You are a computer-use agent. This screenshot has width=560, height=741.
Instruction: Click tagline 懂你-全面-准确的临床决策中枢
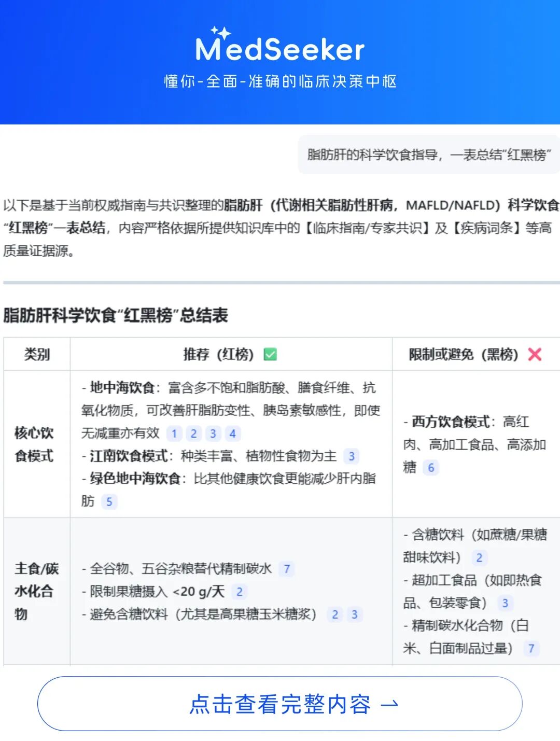(280, 81)
